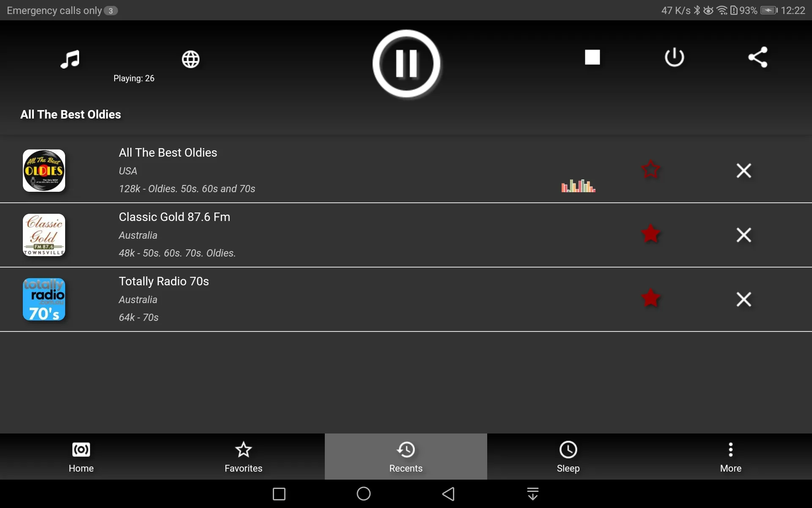The image size is (812, 508).
Task: Toggle favorite star for Totally Radio 70s
Action: pos(650,298)
